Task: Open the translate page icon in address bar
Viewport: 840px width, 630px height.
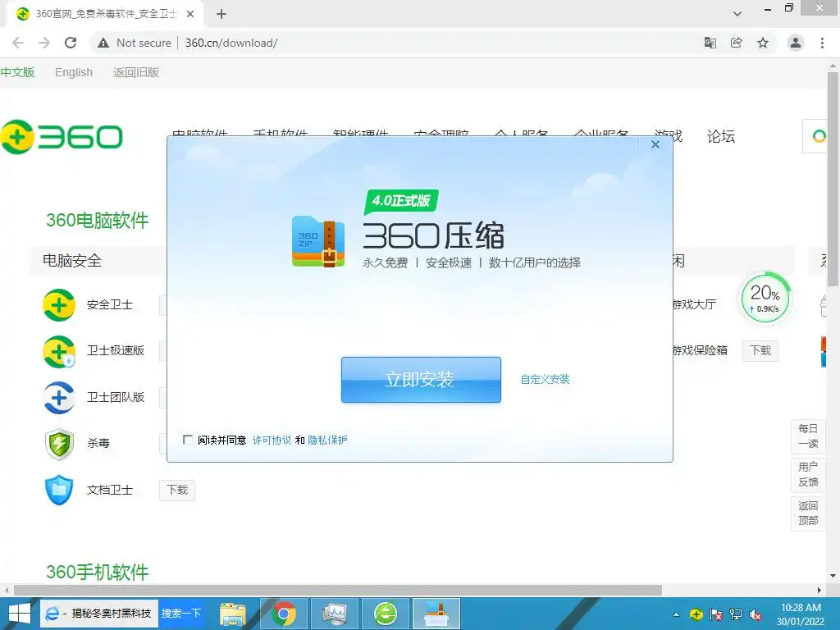Action: [x=710, y=43]
